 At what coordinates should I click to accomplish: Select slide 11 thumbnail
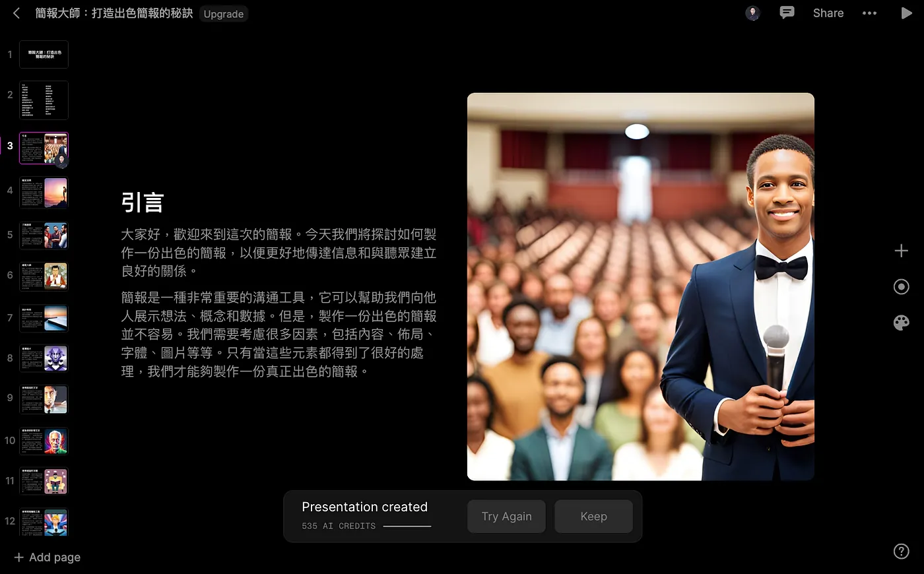point(44,481)
